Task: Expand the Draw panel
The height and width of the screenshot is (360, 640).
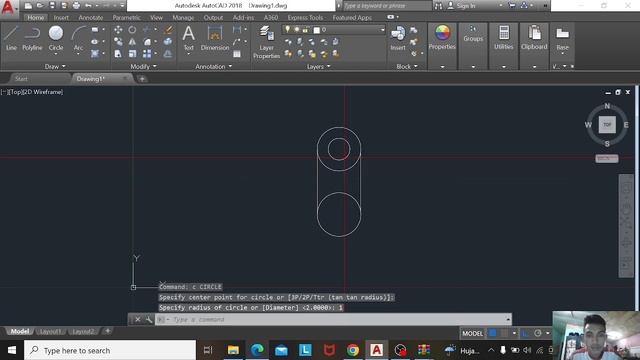Action: pos(55,67)
